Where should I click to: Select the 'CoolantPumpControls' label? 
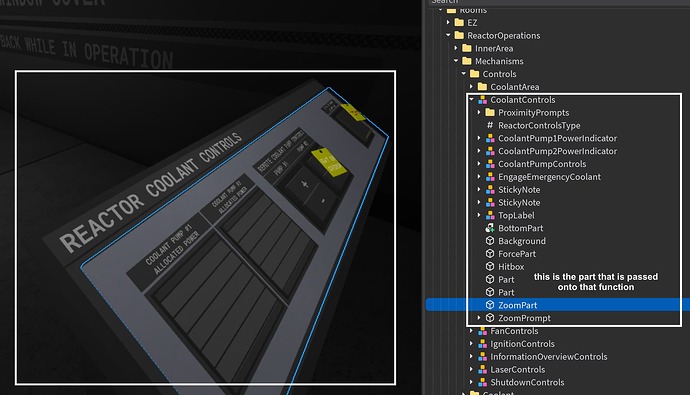click(542, 164)
